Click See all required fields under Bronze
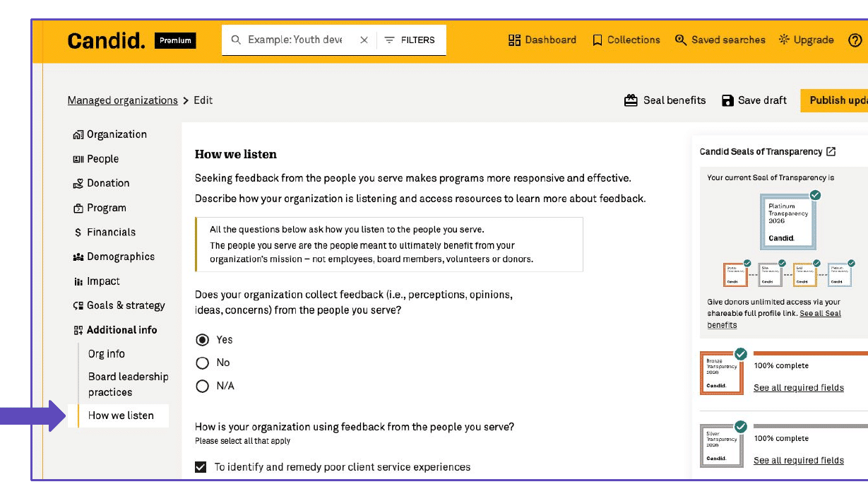 pos(799,388)
